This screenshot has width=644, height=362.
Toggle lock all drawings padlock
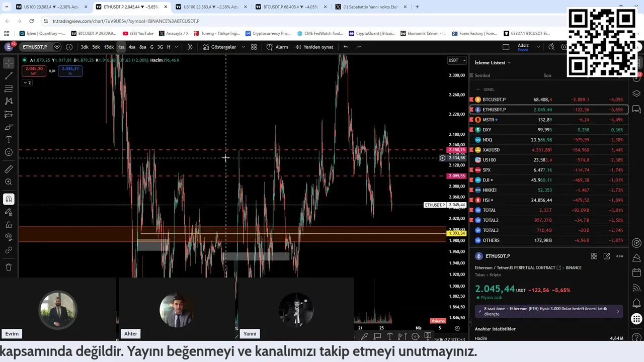click(9, 225)
